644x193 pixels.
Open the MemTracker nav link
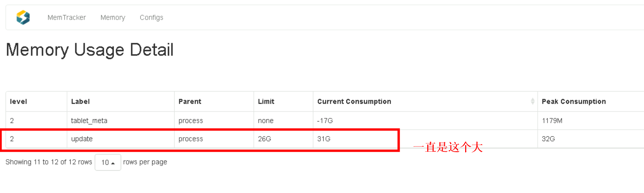click(67, 17)
